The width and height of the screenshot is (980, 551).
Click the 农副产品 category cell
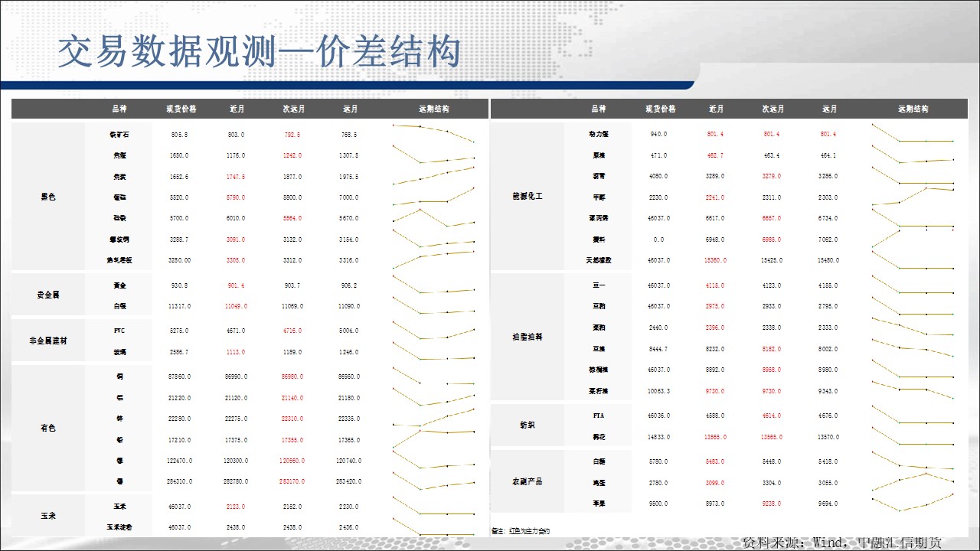[x=527, y=482]
